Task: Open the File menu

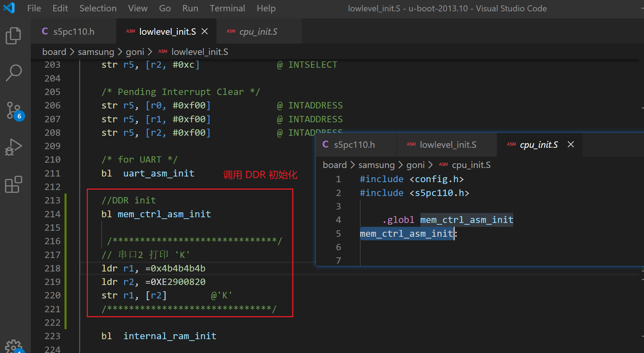Action: point(34,8)
